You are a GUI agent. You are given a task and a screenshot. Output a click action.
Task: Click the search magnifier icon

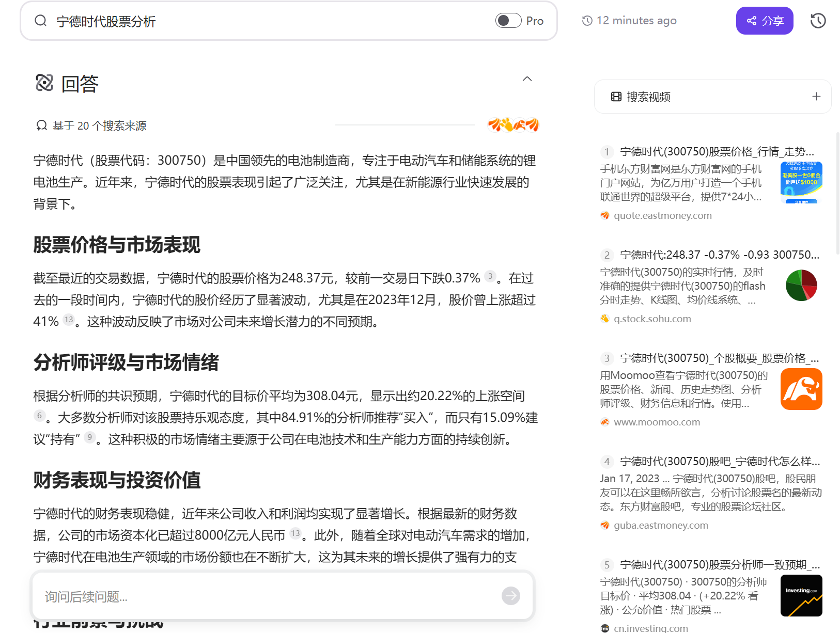point(41,21)
